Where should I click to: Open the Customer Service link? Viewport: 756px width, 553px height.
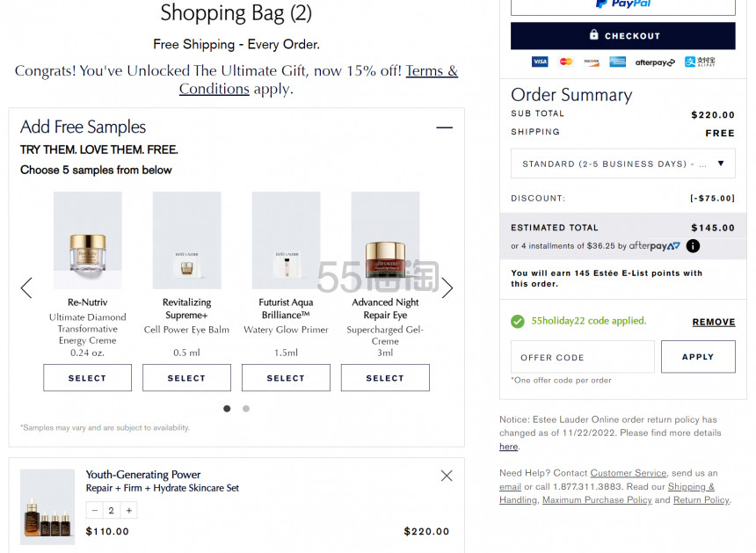click(x=629, y=473)
